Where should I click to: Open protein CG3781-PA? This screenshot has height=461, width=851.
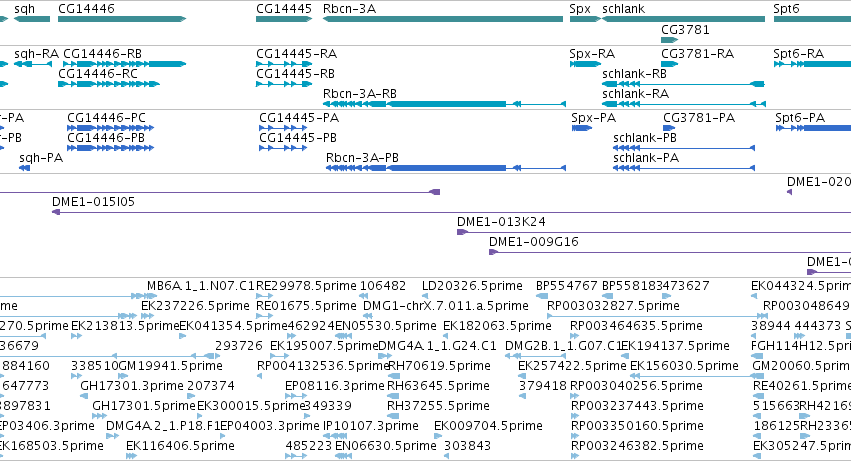(699, 118)
